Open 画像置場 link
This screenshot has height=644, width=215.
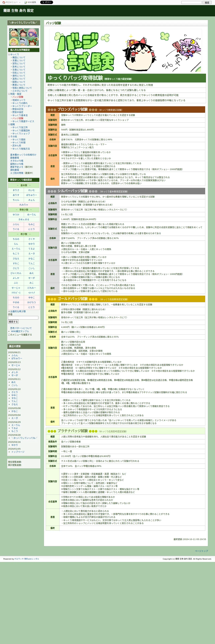[x=15, y=158]
